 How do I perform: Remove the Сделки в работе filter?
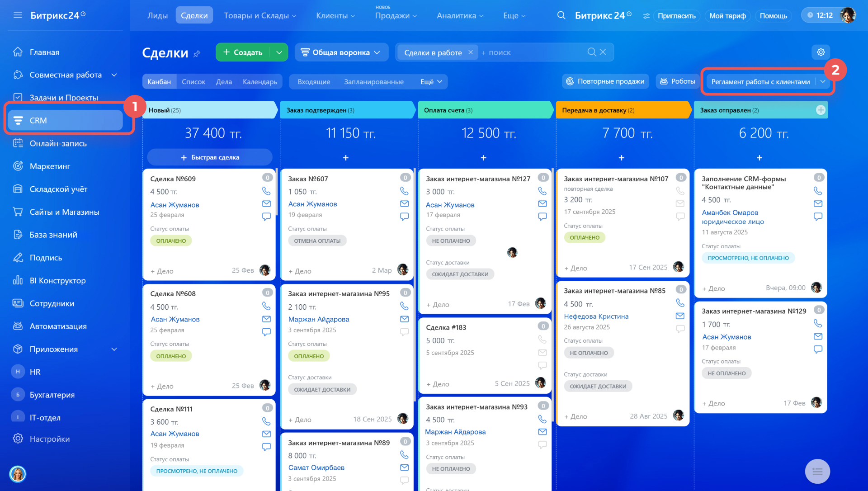[471, 52]
